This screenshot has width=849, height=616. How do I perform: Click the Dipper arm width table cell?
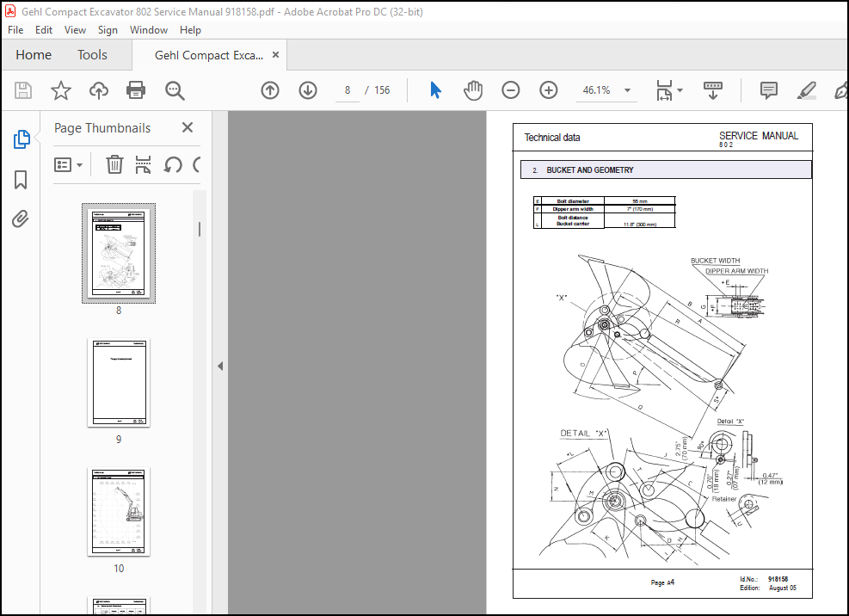(573, 209)
